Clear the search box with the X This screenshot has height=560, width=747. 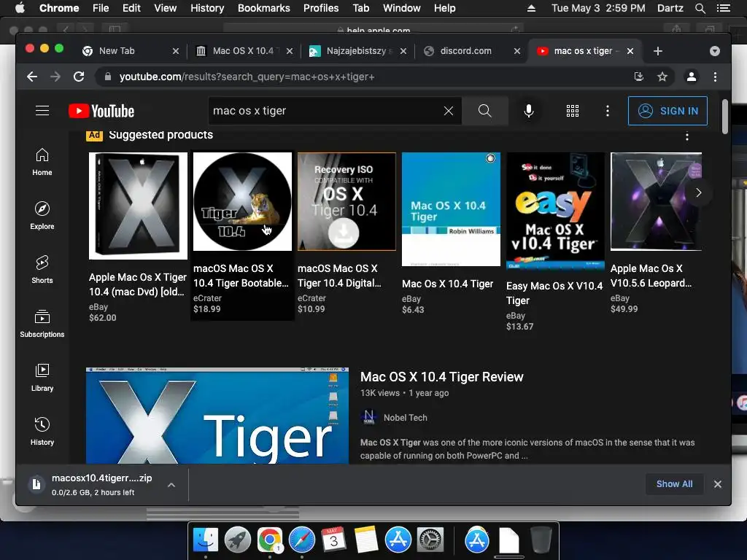click(449, 111)
